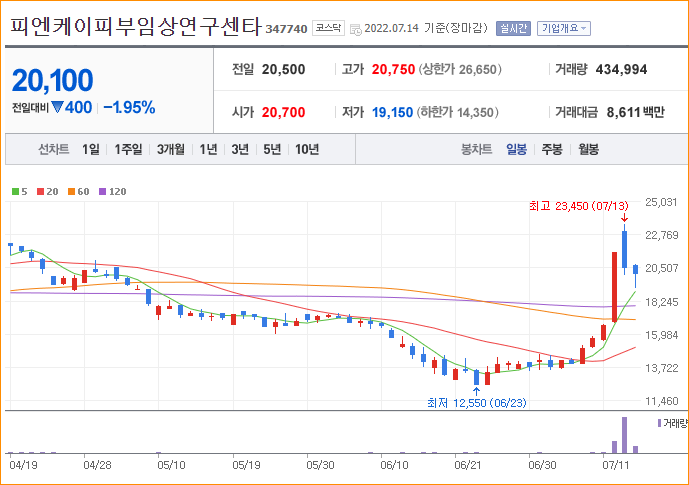Click the 고가 value 20,750
Screen dimensions: 689x485
coord(393,69)
